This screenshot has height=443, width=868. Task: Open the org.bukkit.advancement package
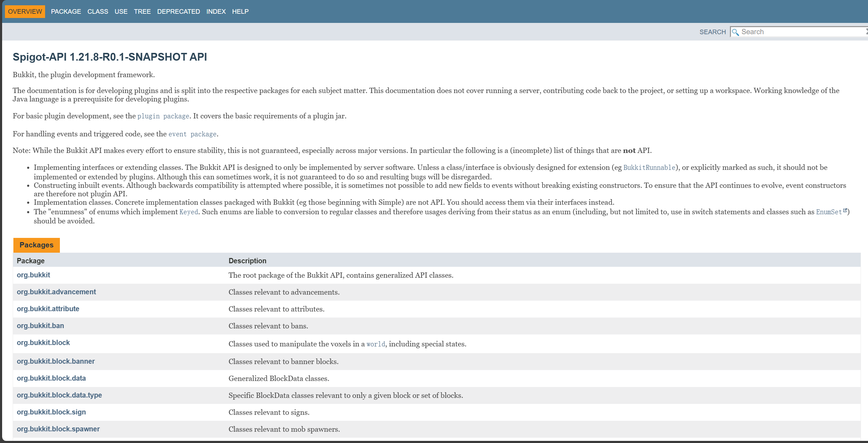pos(56,292)
